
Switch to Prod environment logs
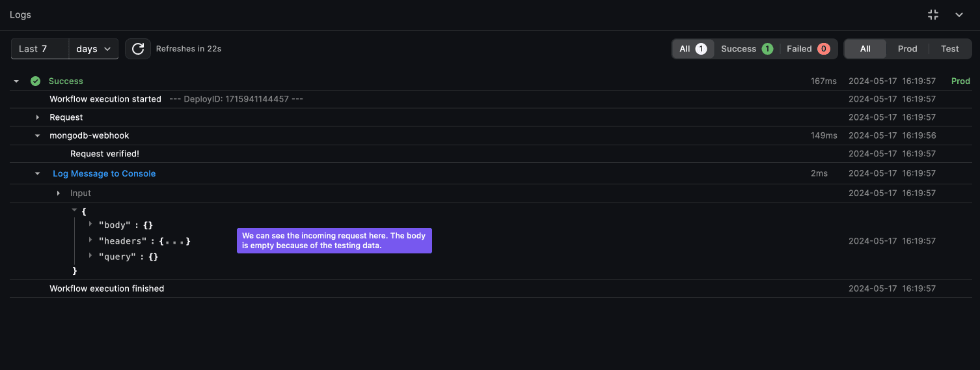907,49
